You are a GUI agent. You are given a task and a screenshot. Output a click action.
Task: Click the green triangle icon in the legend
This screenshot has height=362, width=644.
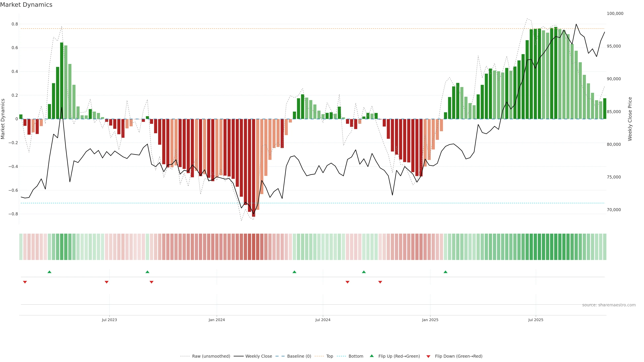[372, 356]
